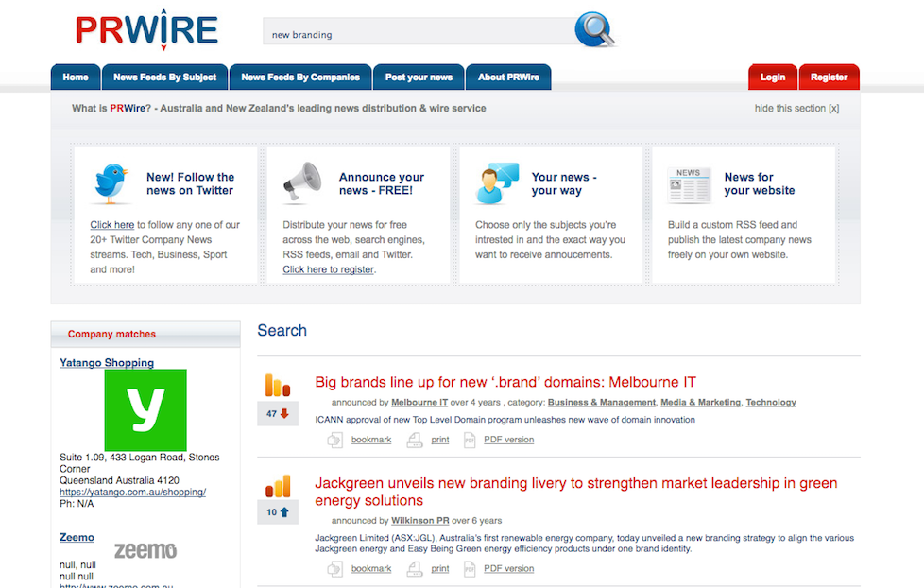Click the 'Click here to register' link
Image resolution: width=924 pixels, height=588 pixels.
tap(328, 269)
